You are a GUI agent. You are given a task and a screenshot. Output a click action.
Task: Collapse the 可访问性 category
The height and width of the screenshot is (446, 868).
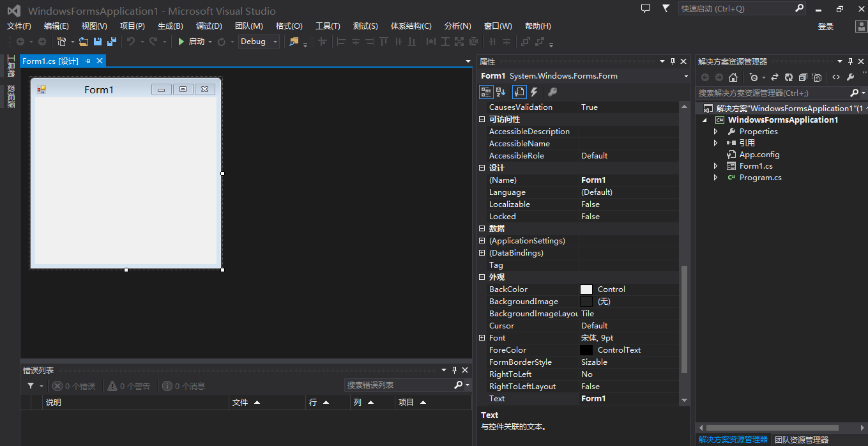pyautogui.click(x=482, y=119)
